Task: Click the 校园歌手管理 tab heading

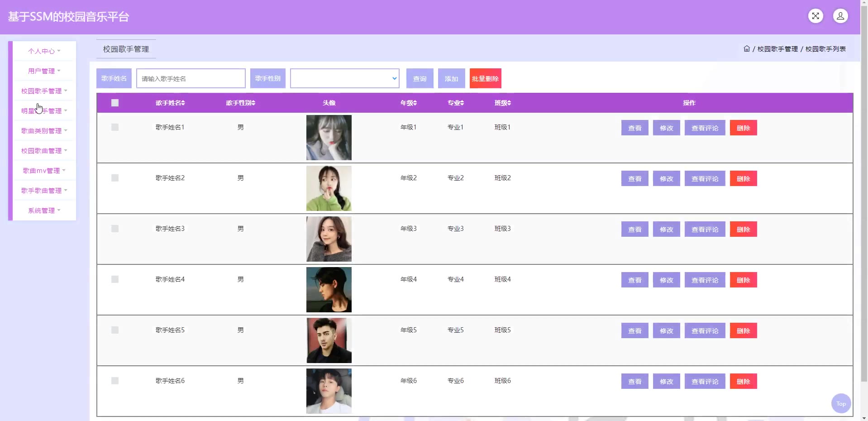Action: pos(126,49)
